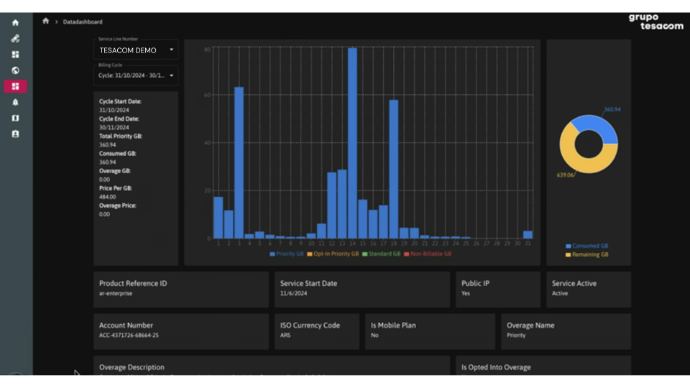Open the grid dashboard icon below the satellite
The width and height of the screenshot is (690, 388).
coord(15,55)
